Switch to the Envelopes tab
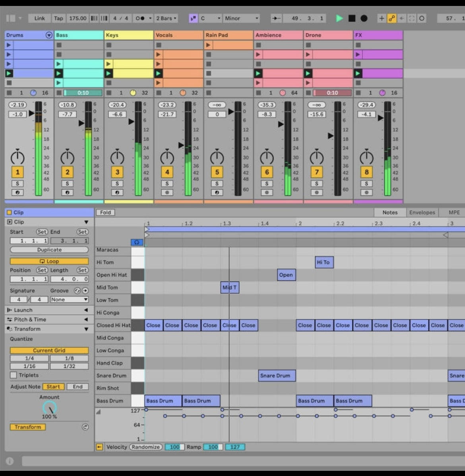The width and height of the screenshot is (465, 476). coord(422,213)
